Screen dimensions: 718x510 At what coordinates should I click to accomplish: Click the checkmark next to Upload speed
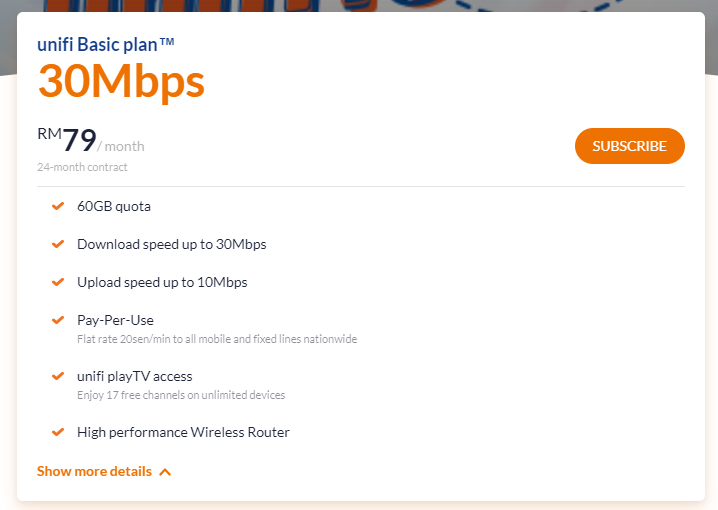tap(58, 282)
